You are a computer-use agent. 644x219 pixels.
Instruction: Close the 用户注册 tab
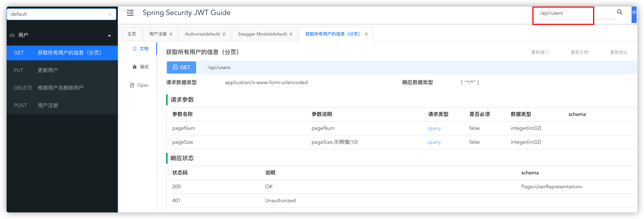pos(171,34)
